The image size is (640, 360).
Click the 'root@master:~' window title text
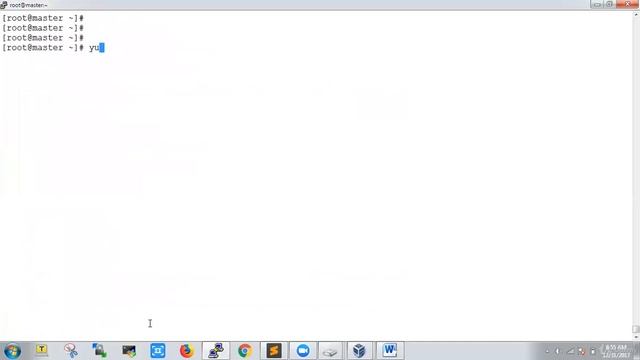coord(29,5)
